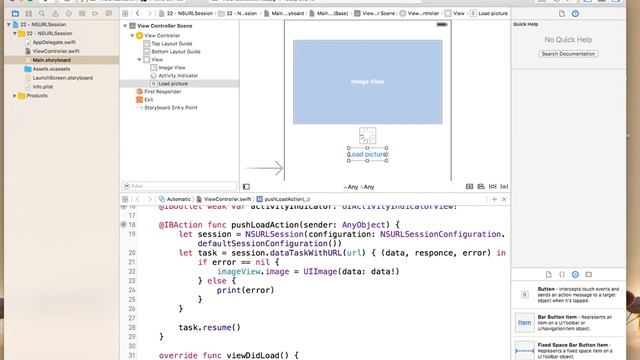This screenshot has width=640, height=360.
Task: Select Load picture button on canvas
Action: pyautogui.click(x=367, y=154)
